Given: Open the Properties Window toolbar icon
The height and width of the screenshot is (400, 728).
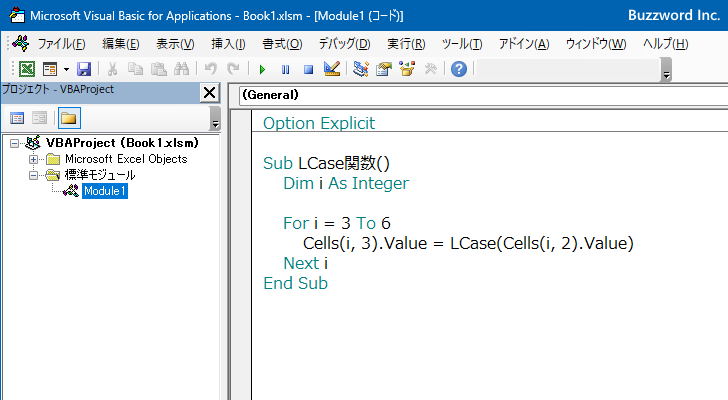Looking at the screenshot, I should click(384, 69).
